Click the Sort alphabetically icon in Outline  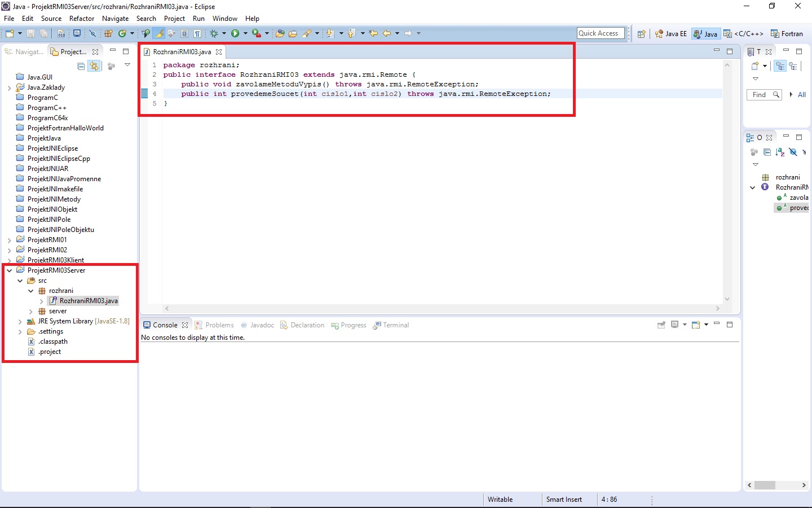click(x=780, y=152)
